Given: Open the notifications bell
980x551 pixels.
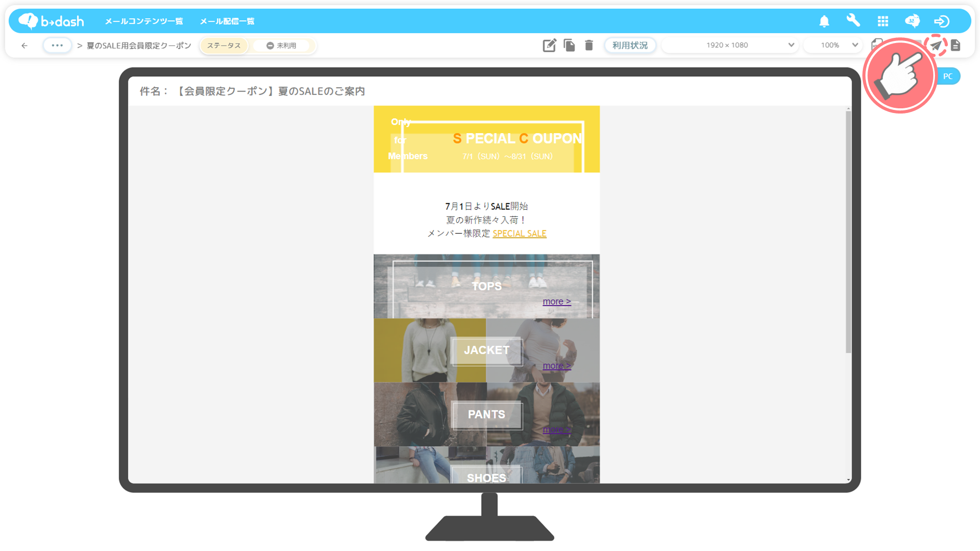Looking at the screenshot, I should coord(824,21).
